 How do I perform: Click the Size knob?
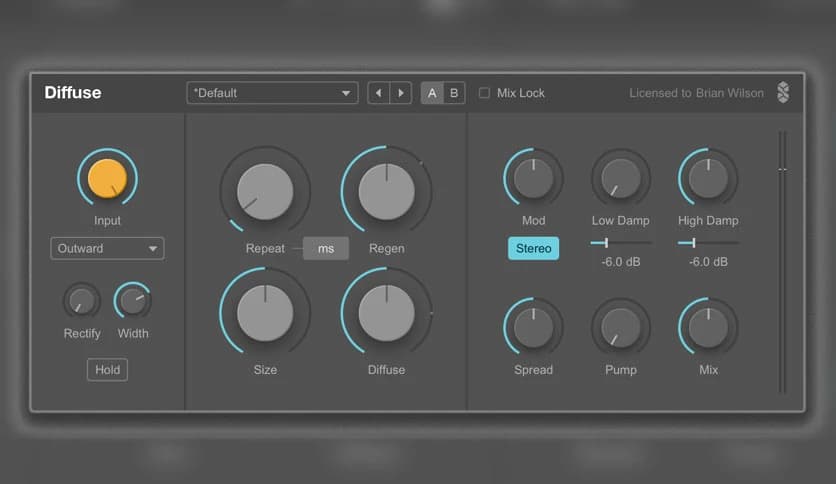265,313
